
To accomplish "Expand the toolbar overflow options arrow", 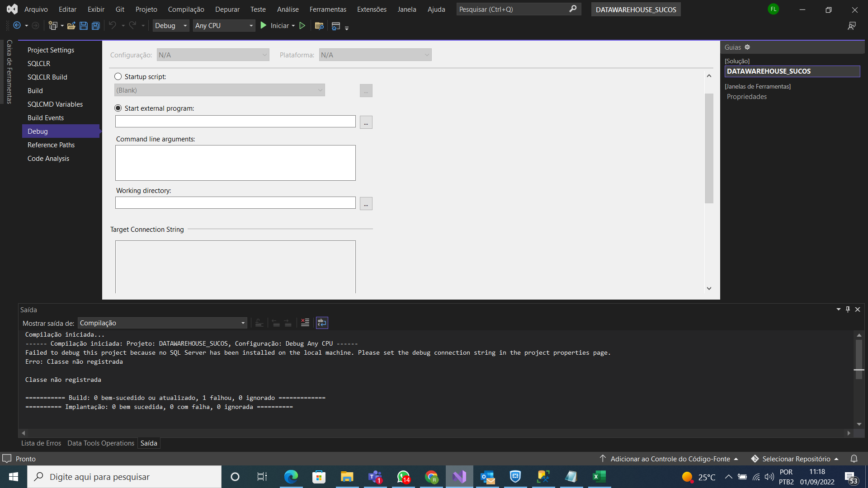I will [347, 28].
